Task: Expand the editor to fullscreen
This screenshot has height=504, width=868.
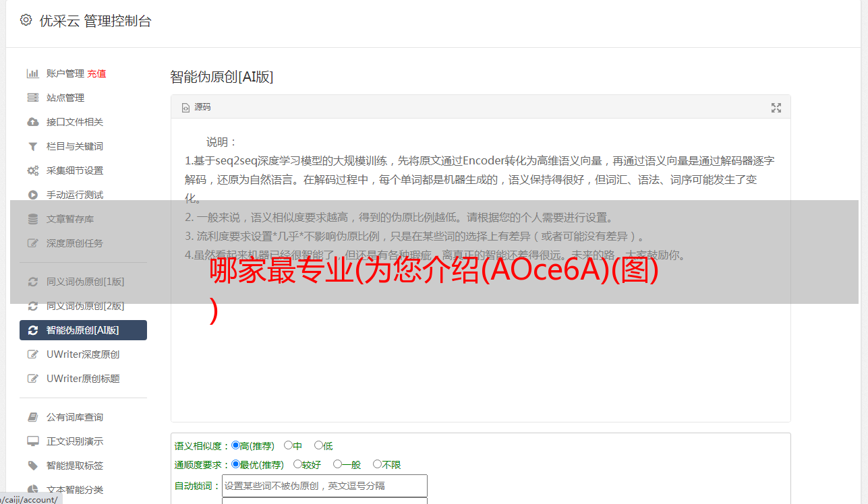Action: pyautogui.click(x=776, y=108)
